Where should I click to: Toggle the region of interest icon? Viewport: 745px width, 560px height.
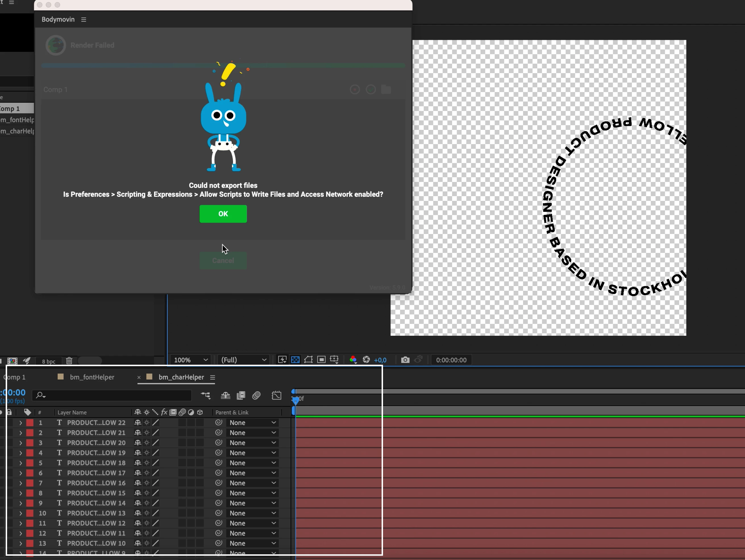tap(321, 360)
